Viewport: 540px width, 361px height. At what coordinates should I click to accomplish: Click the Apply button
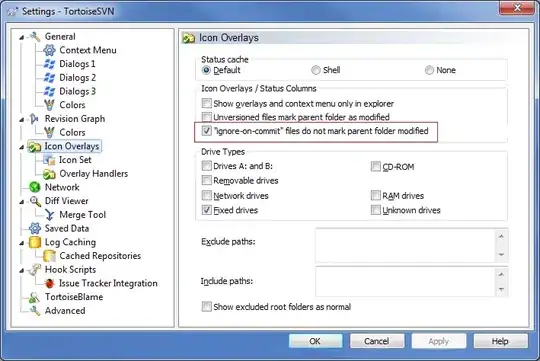click(439, 341)
